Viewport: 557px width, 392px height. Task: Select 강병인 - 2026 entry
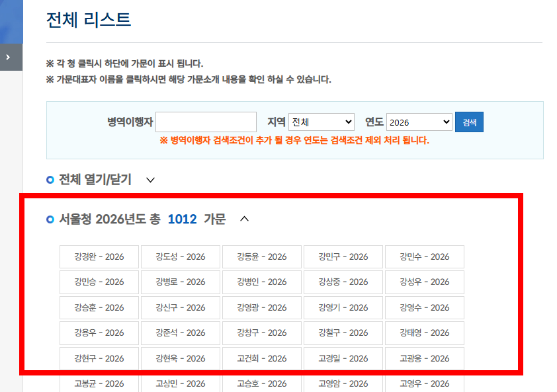point(262,282)
